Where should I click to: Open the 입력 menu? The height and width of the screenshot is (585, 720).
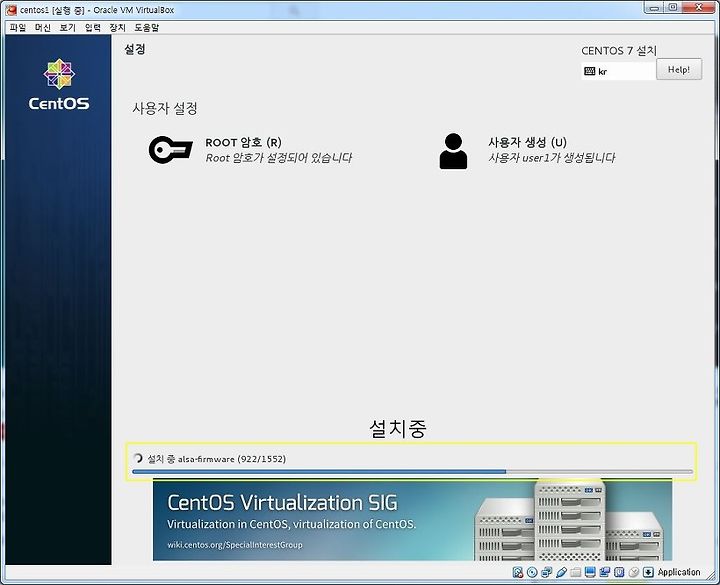point(92,28)
